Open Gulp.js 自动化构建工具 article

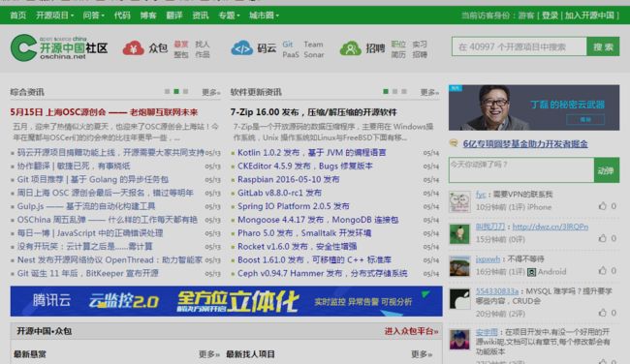pyautogui.click(x=86, y=206)
